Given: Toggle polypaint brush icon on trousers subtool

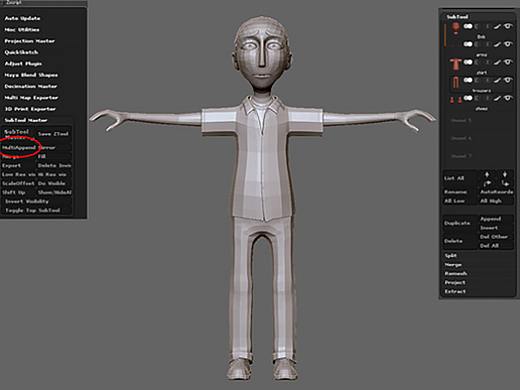Looking at the screenshot, I should pos(497,80).
